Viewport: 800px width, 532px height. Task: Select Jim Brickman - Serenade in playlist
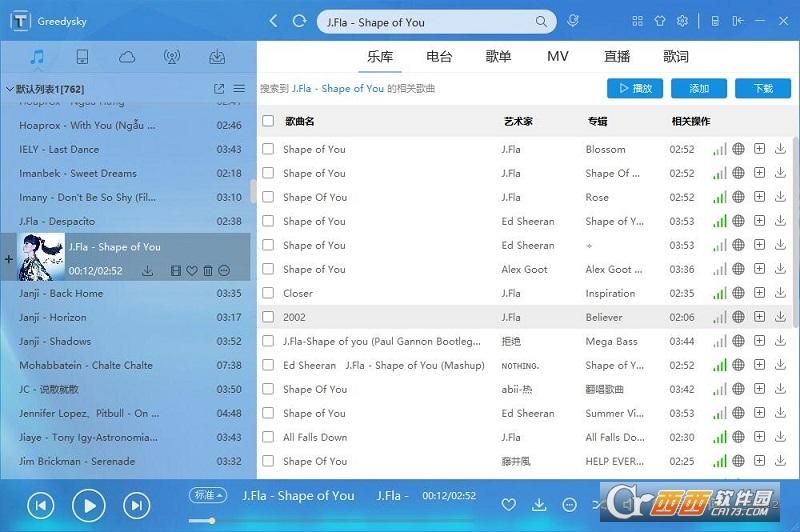pyautogui.click(x=128, y=461)
